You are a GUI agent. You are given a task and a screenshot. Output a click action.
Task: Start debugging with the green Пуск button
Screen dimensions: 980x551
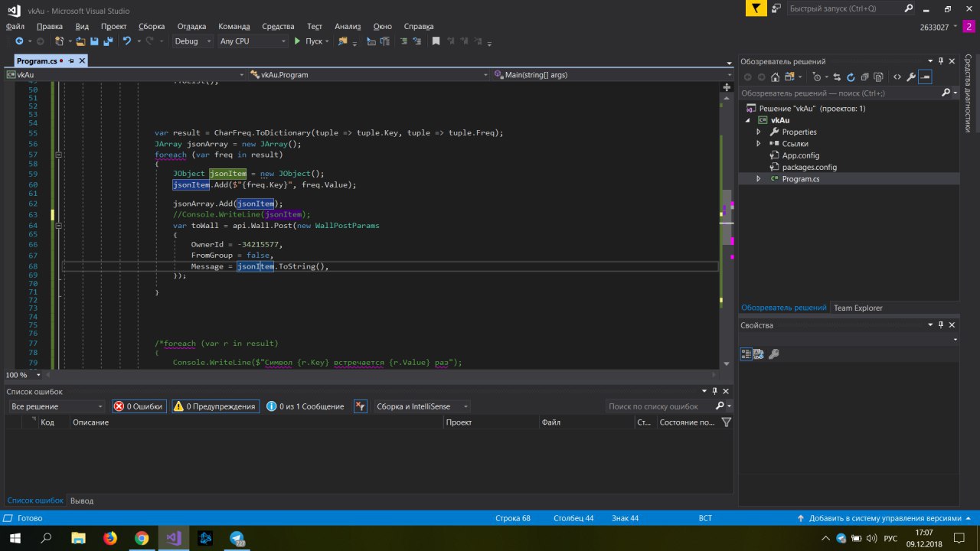[308, 41]
